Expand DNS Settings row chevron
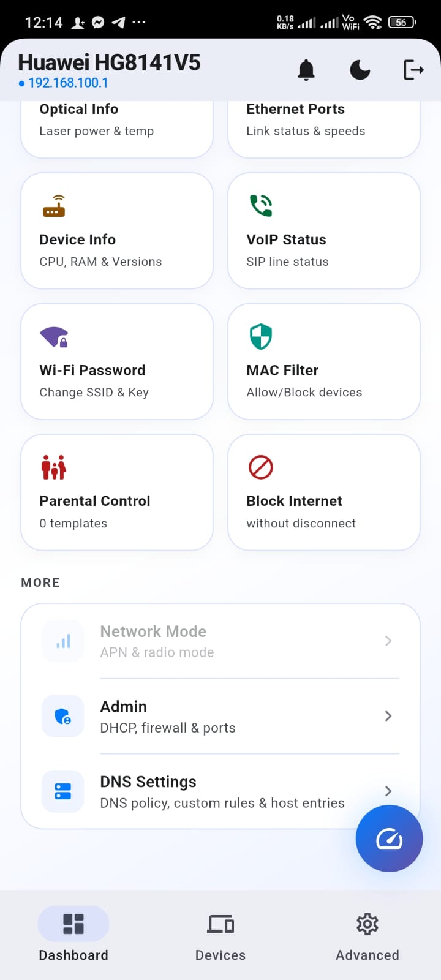Screen dimensions: 441x980 (x=388, y=791)
